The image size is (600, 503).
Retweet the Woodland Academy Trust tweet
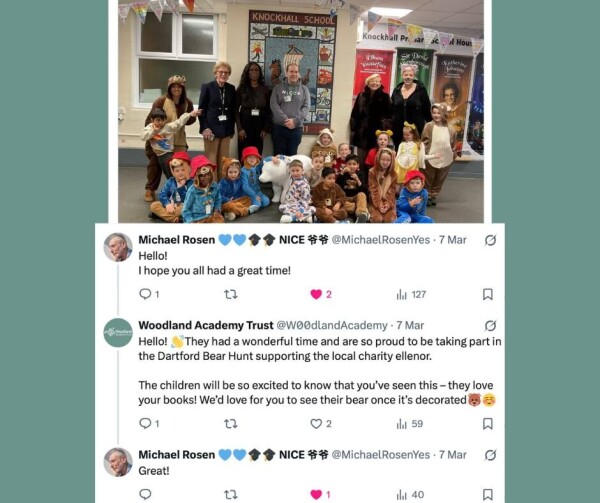pos(230,423)
